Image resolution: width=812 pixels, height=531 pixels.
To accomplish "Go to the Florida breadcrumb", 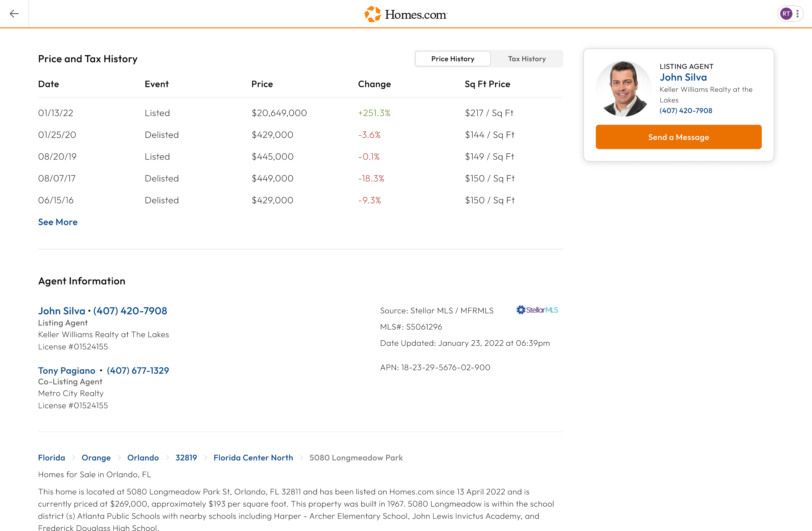I will point(51,458).
